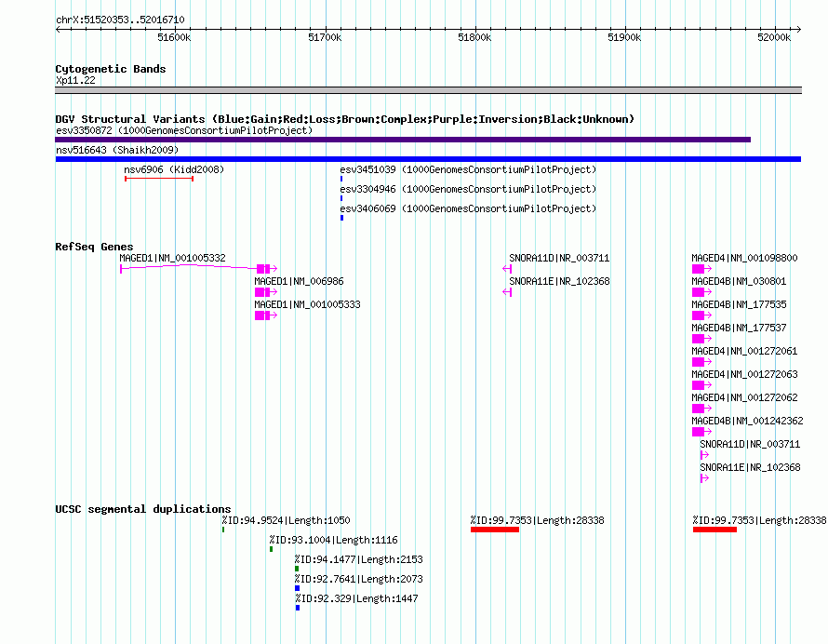Click the 52000k scale tick label
This screenshot has height=644, width=828.
tap(774, 37)
